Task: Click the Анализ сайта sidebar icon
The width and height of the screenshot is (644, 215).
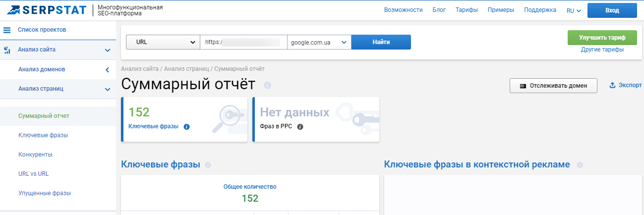Action: tap(7, 50)
